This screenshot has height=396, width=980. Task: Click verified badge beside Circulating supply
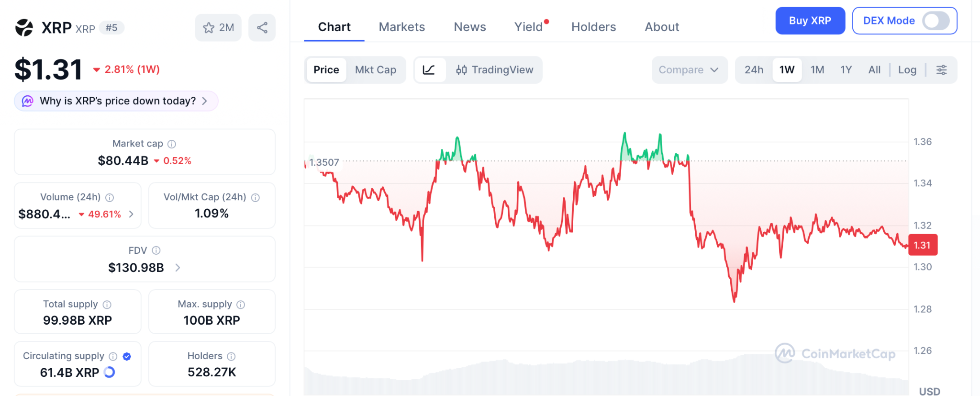127,356
